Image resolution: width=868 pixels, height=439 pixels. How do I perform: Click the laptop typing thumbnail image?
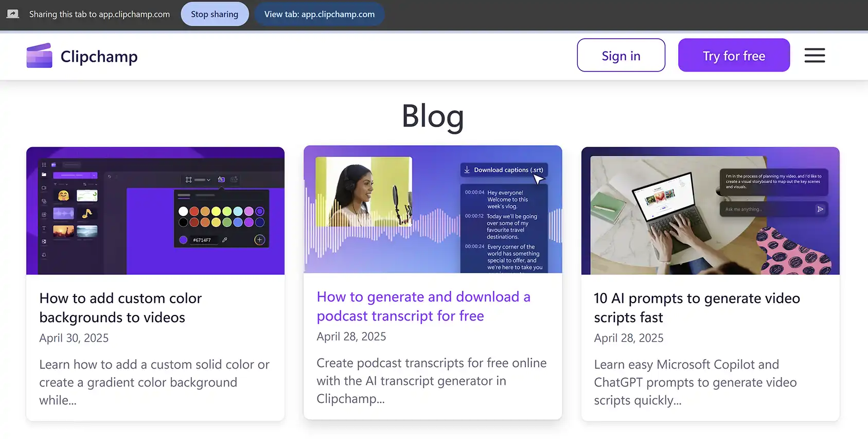coord(711,211)
